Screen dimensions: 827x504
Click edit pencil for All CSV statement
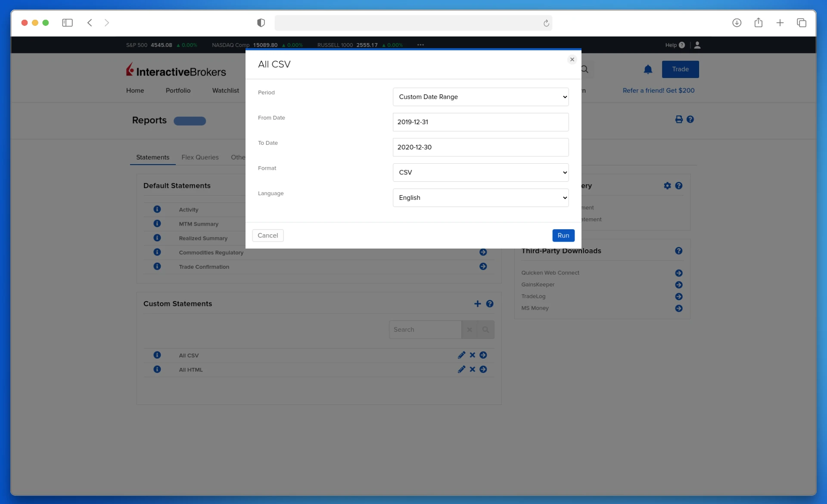(x=461, y=355)
